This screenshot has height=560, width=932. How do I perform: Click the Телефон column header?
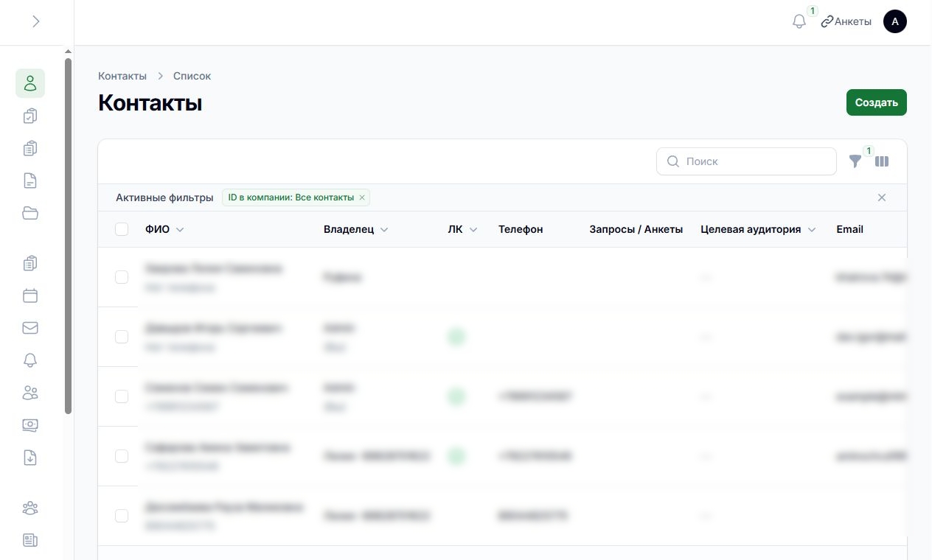[521, 229]
